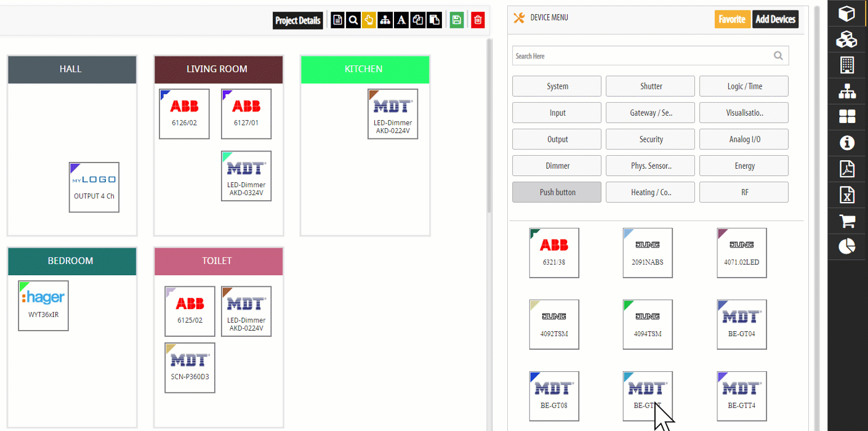Open the stacked cubes icon in sidebar

[848, 39]
